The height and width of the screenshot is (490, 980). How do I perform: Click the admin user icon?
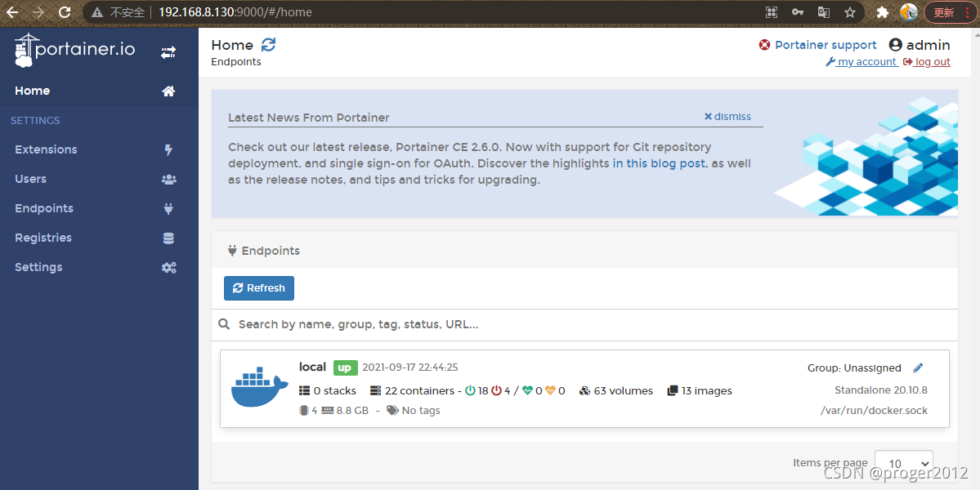pos(896,45)
